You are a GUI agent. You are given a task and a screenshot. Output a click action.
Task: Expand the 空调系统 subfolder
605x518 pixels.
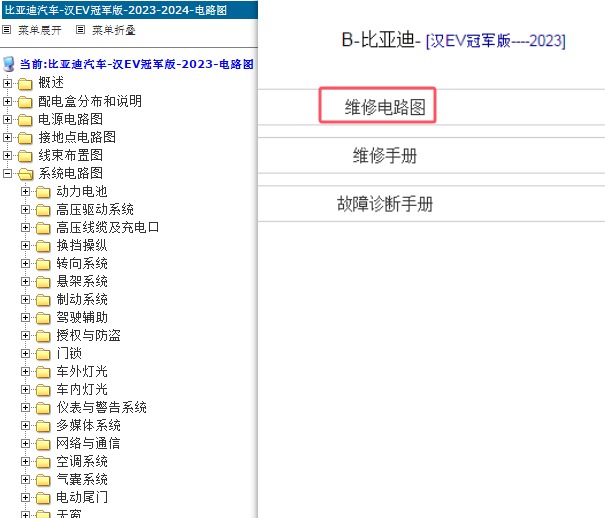pyautogui.click(x=25, y=461)
